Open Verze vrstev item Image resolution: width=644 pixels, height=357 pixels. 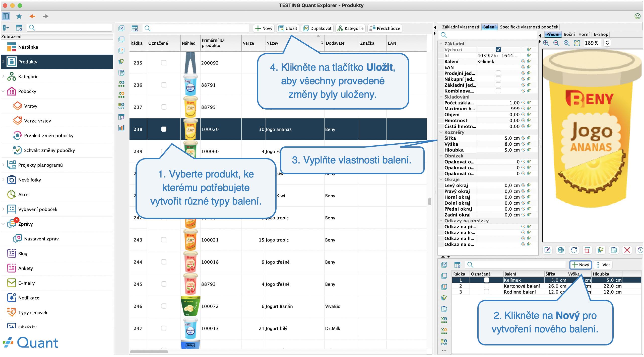tap(37, 121)
